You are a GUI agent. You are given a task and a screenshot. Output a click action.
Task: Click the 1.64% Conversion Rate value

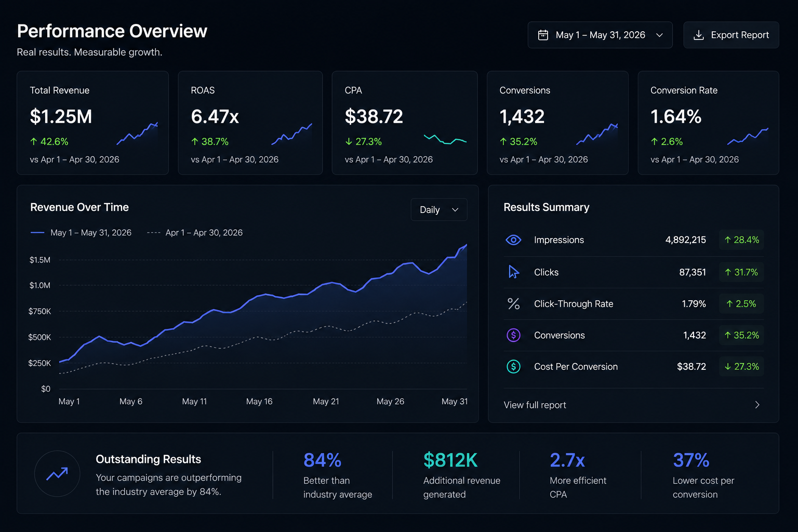(x=676, y=117)
